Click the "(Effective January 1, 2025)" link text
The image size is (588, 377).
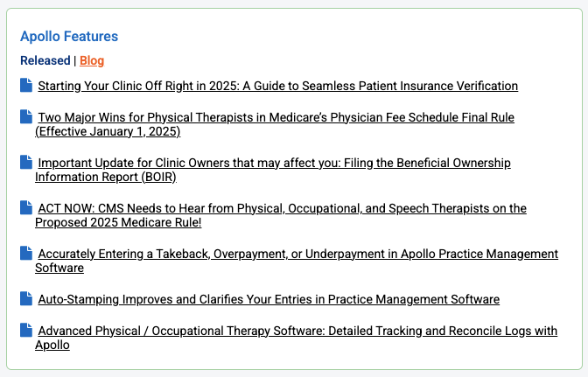pos(108,132)
